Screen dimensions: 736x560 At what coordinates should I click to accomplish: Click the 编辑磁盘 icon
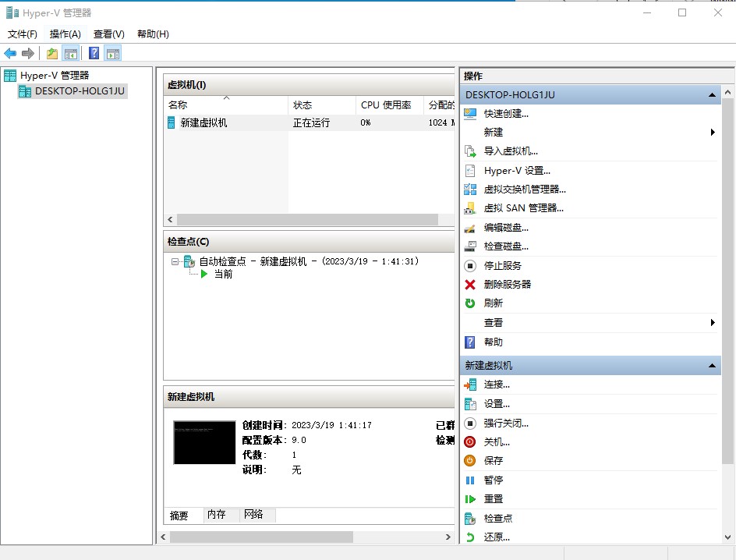[470, 228]
